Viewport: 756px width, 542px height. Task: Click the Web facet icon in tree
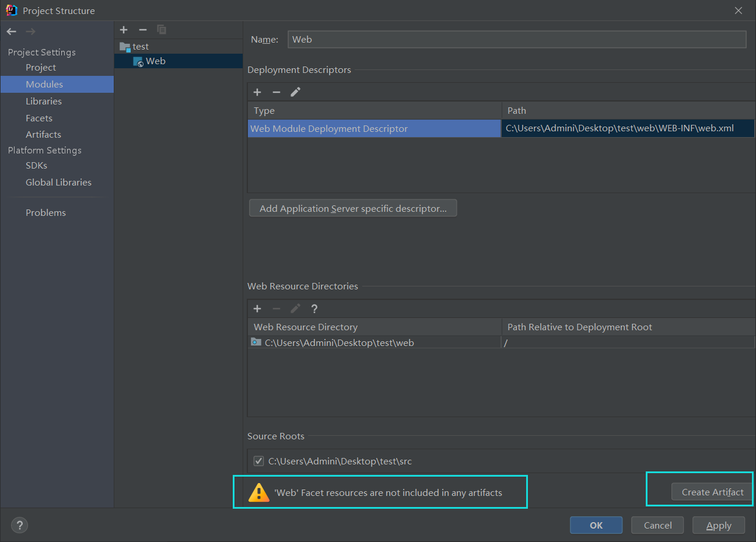(x=138, y=61)
